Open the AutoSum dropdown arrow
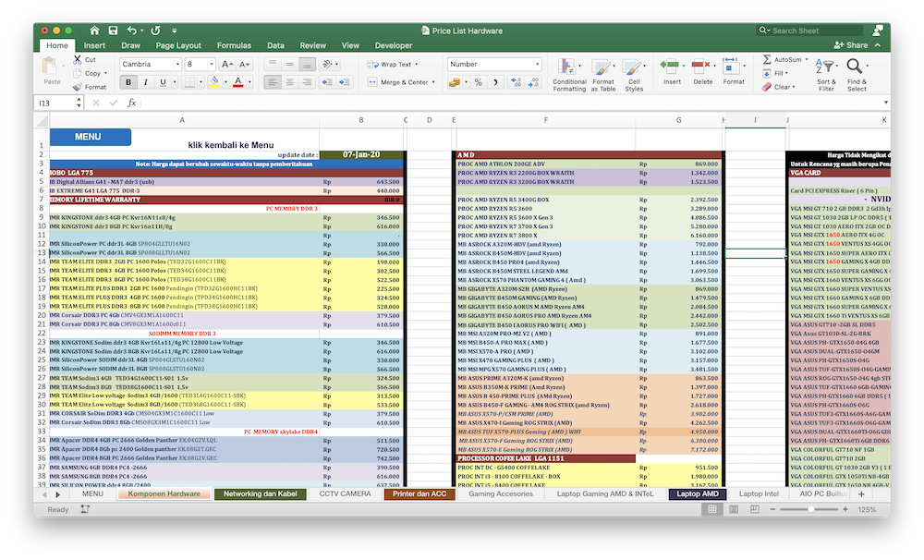Screen dimensions: 924x560 pyautogui.click(x=807, y=59)
